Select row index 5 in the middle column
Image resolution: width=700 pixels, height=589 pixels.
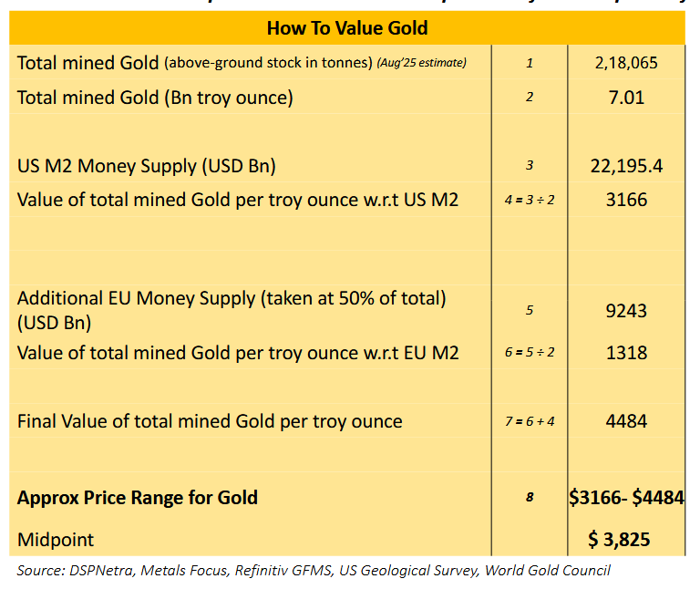pos(530,310)
